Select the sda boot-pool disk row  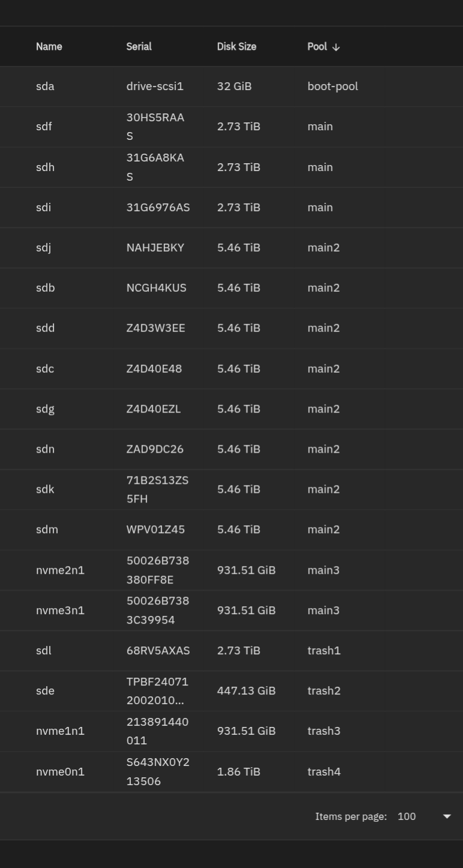click(x=45, y=86)
